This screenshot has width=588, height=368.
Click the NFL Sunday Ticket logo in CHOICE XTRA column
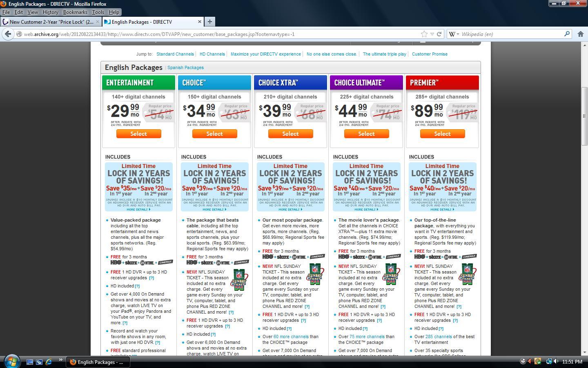pyautogui.click(x=315, y=274)
